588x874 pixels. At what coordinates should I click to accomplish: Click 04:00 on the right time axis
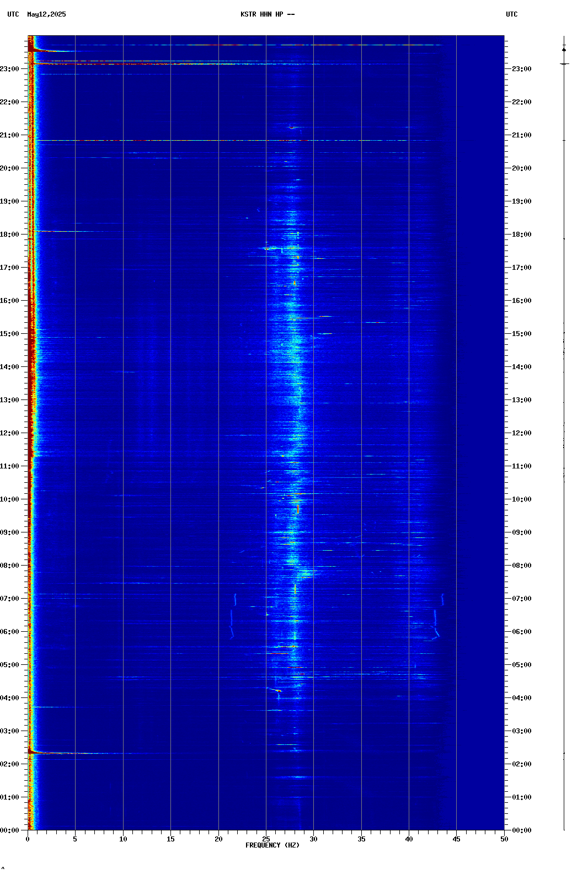522,698
